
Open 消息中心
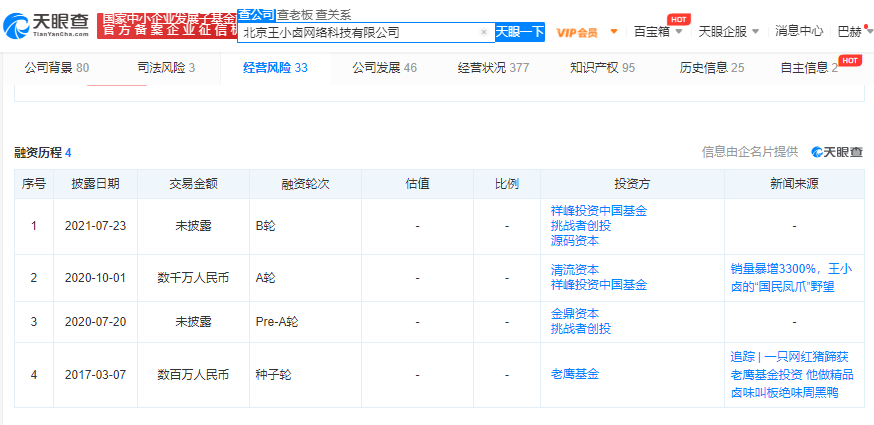pos(799,31)
